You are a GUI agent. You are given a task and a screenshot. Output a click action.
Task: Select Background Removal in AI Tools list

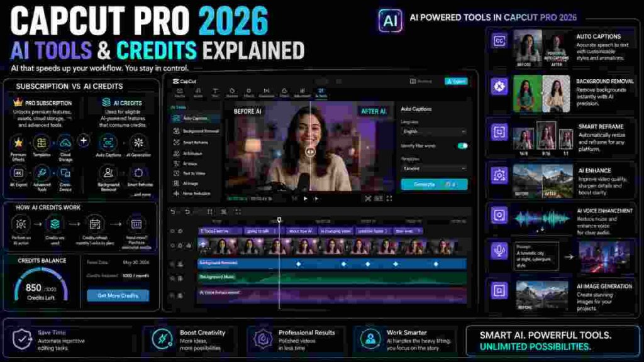click(196, 131)
